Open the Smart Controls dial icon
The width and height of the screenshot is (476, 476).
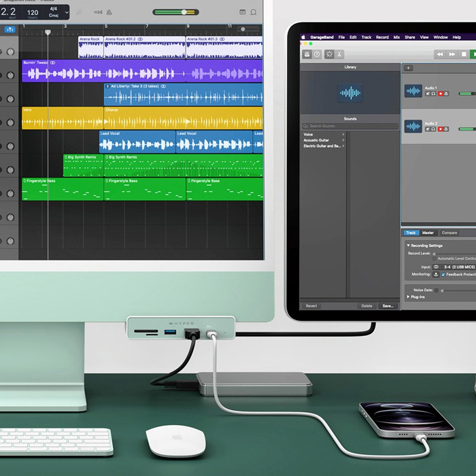[x=329, y=54]
